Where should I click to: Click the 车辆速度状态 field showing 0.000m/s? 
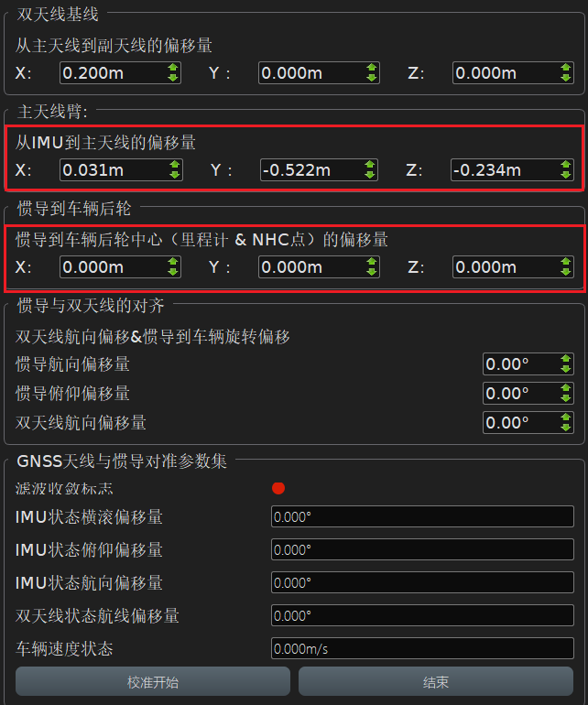[x=422, y=648]
